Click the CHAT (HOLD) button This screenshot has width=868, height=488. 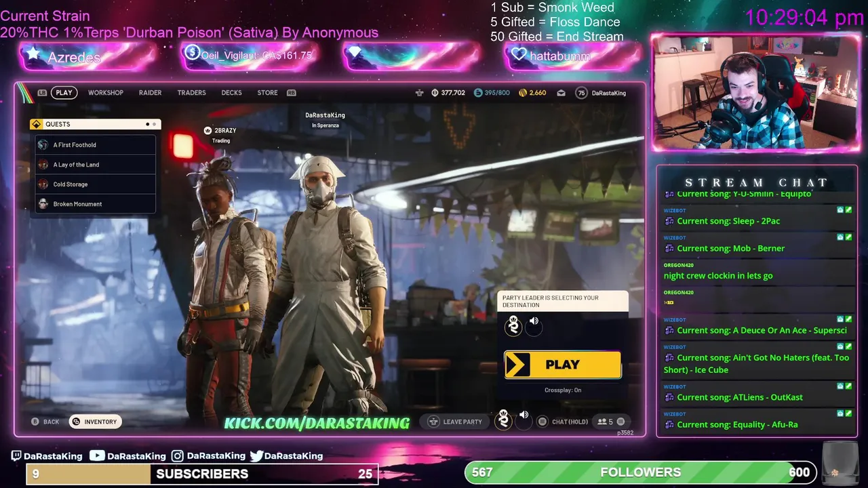point(563,422)
